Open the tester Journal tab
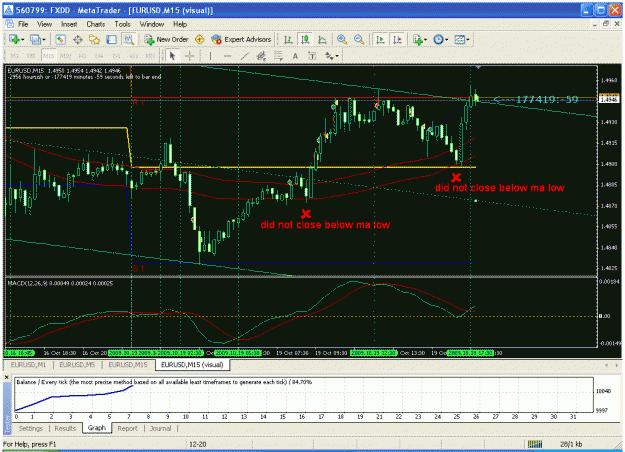This screenshot has width=625, height=452. tap(160, 428)
